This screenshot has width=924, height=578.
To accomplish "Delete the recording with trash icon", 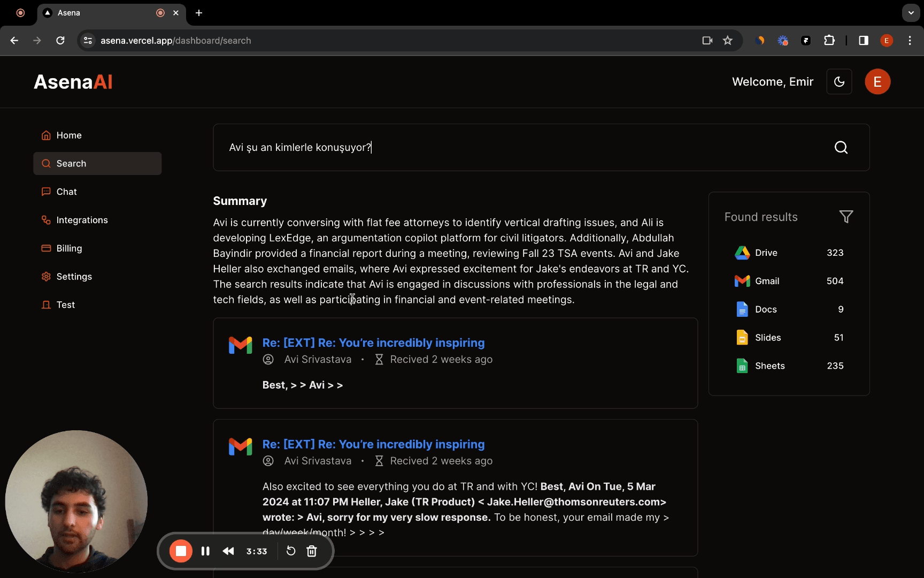I will [312, 551].
